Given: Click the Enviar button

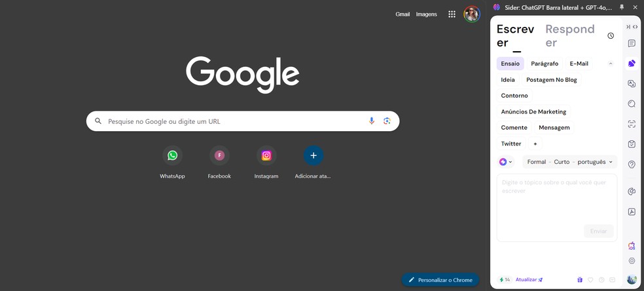Looking at the screenshot, I should coord(598,231).
